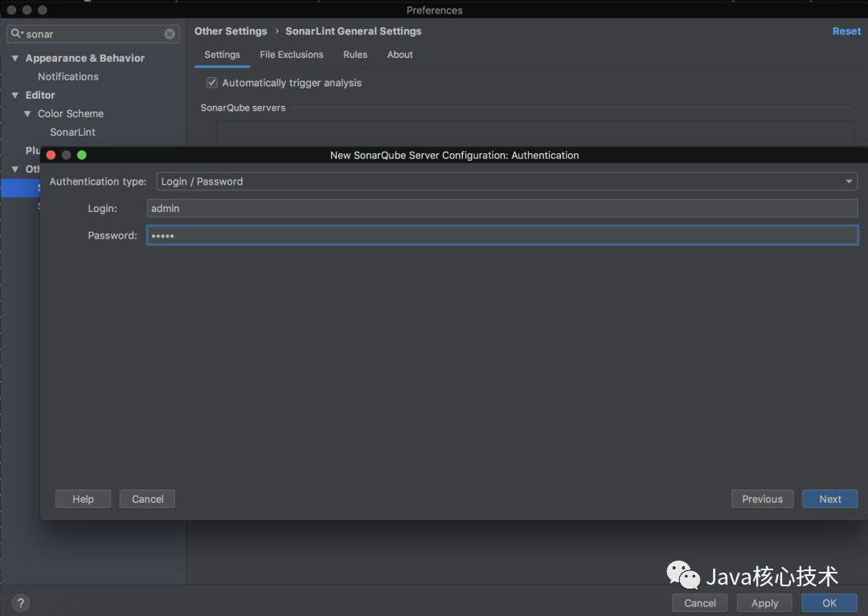Clear the sonar search field
868x616 pixels.
pos(170,34)
